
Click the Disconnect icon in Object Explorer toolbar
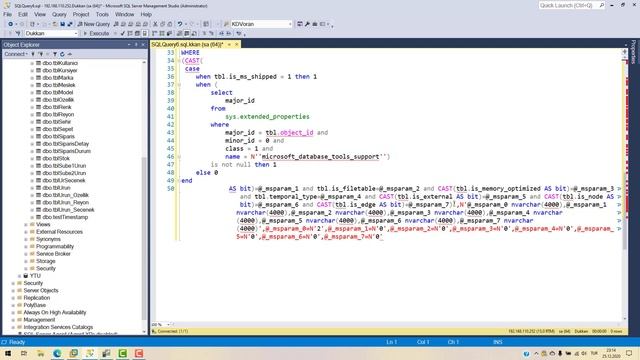(x=40, y=54)
